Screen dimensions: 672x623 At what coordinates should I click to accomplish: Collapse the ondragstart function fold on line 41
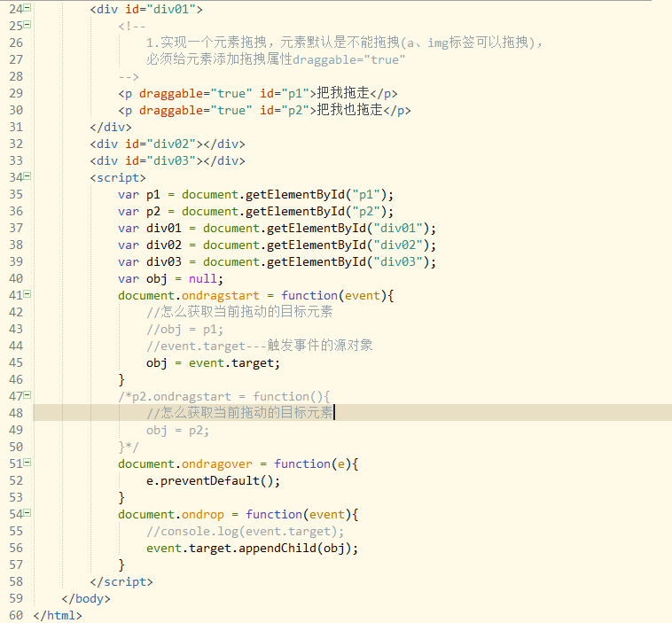point(27,294)
